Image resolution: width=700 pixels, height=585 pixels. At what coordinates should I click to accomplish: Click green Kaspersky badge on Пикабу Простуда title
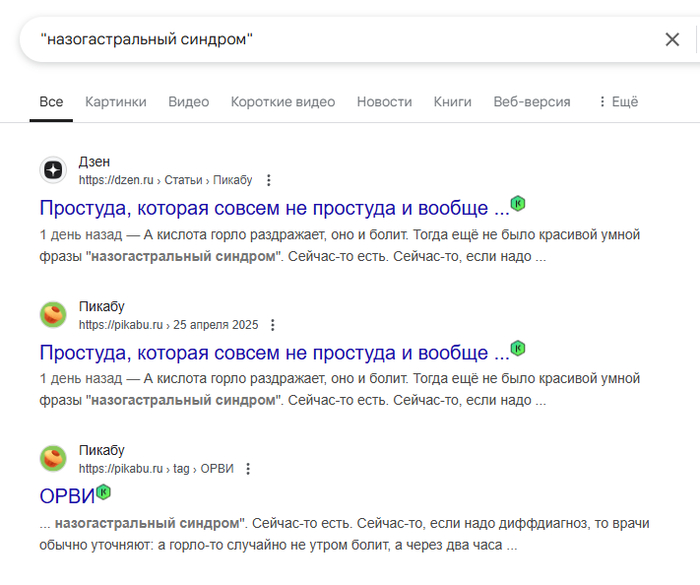pyautogui.click(x=518, y=348)
